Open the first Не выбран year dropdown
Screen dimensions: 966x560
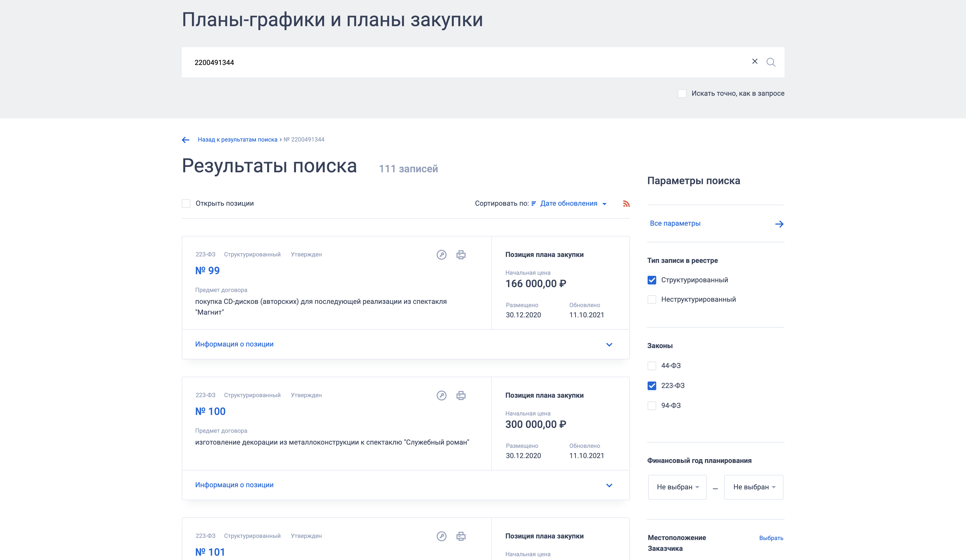677,487
